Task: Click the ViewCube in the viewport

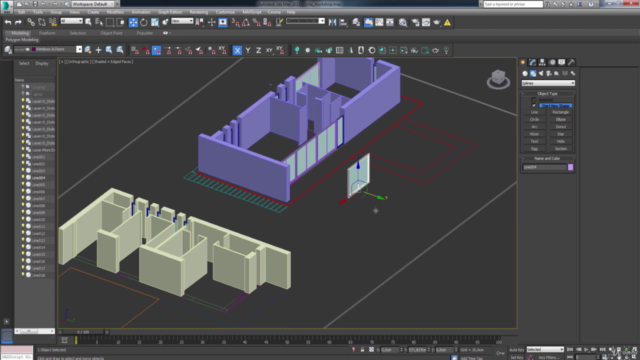Action: click(498, 79)
